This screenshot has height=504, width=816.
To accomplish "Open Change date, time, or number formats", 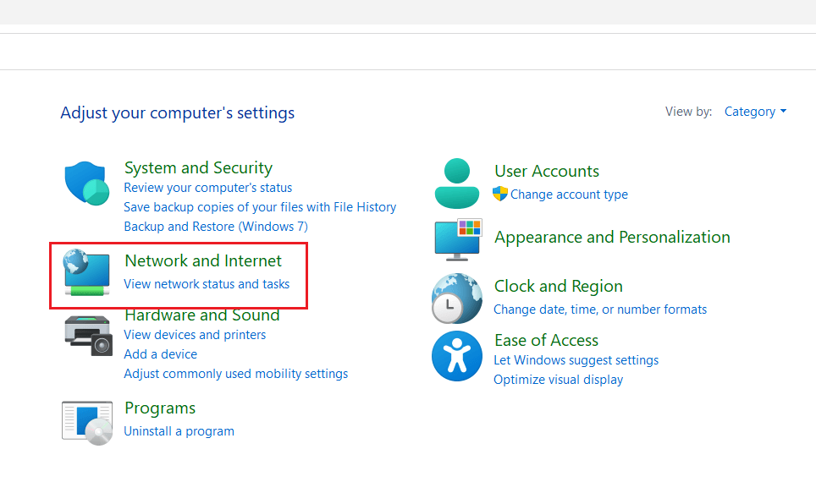I will tap(600, 309).
